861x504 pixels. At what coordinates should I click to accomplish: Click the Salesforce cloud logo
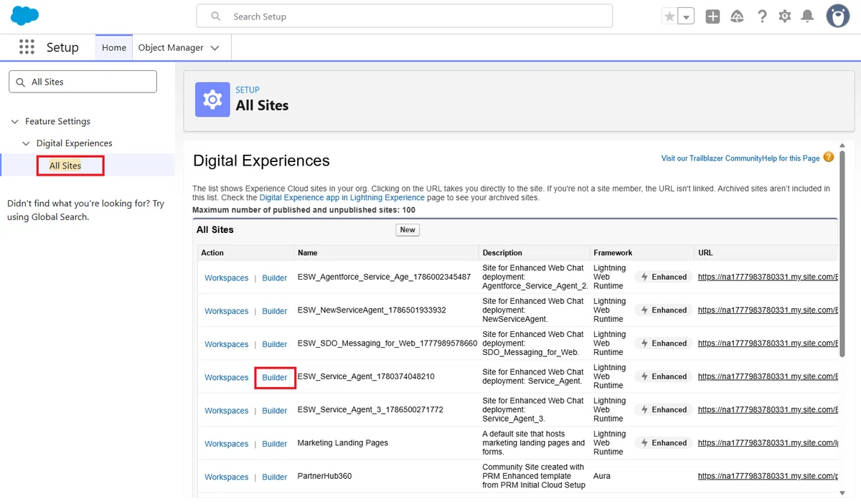25,15
